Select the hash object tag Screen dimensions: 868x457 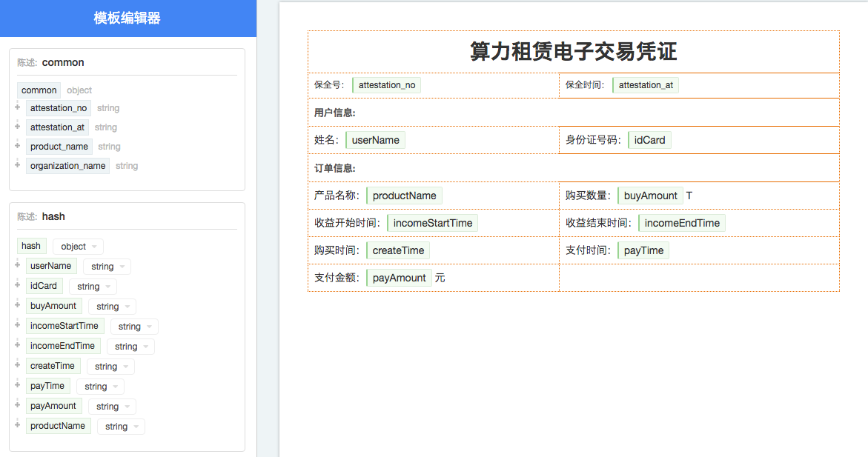tap(31, 246)
